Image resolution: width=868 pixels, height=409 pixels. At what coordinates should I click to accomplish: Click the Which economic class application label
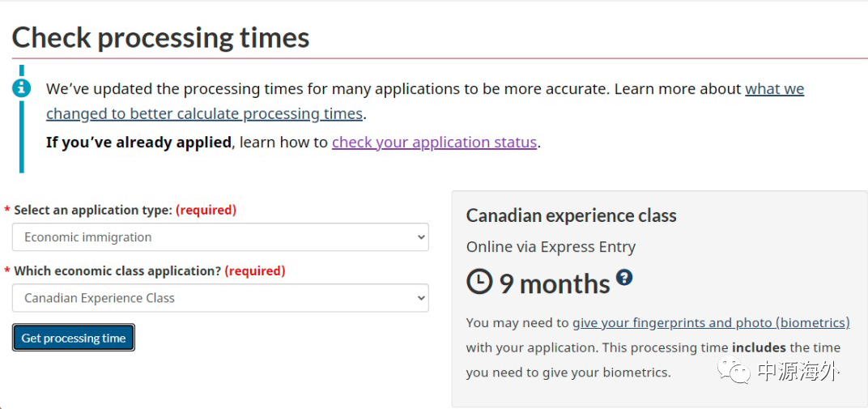pos(117,271)
